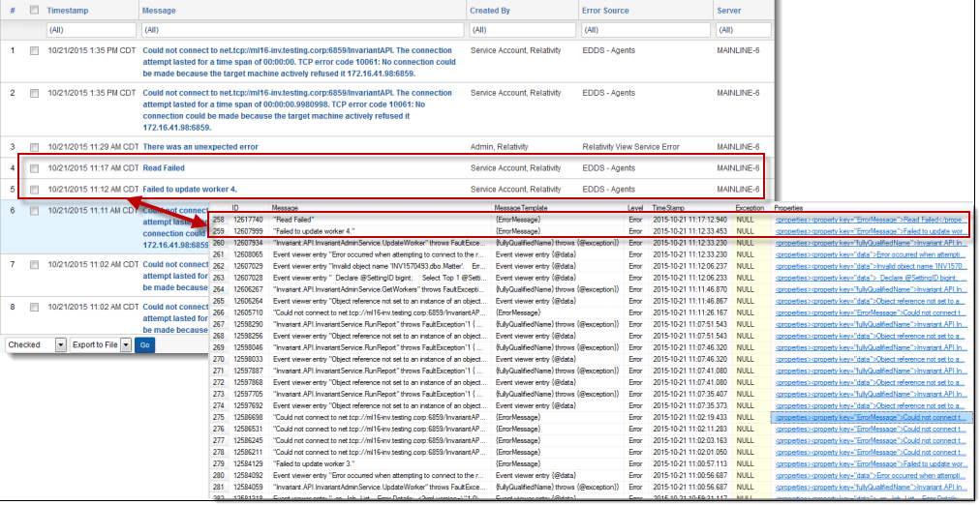Open the 'Read Failed' error link in row 4
The width and height of the screenshot is (980, 505).
click(164, 168)
